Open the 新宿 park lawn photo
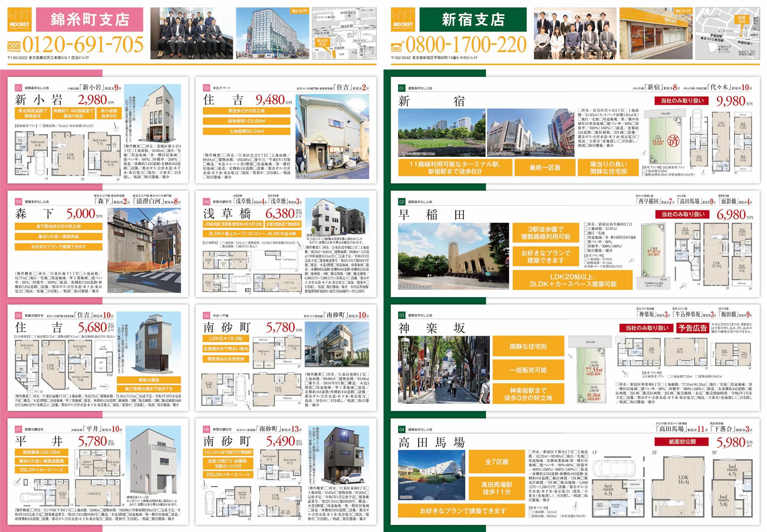767x532 pixels. click(442, 133)
